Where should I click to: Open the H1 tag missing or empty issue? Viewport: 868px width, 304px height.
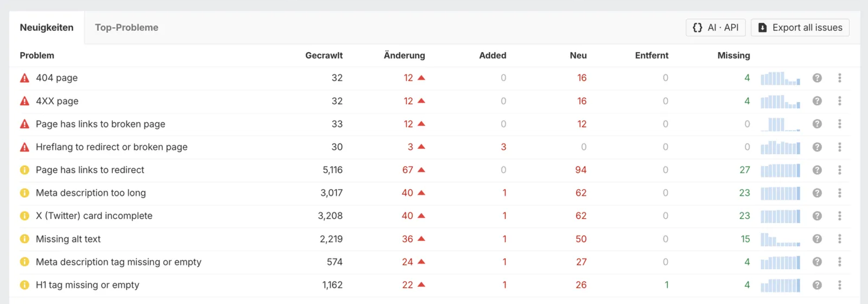(x=87, y=285)
